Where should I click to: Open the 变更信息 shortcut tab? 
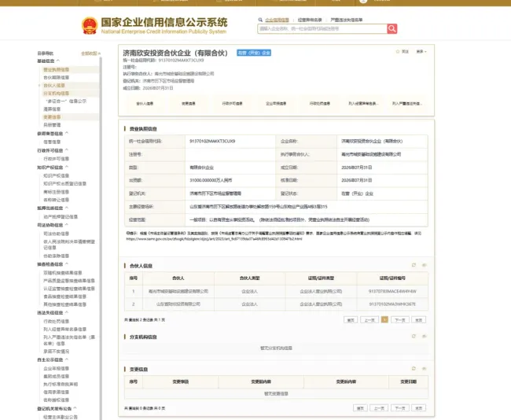[189, 104]
